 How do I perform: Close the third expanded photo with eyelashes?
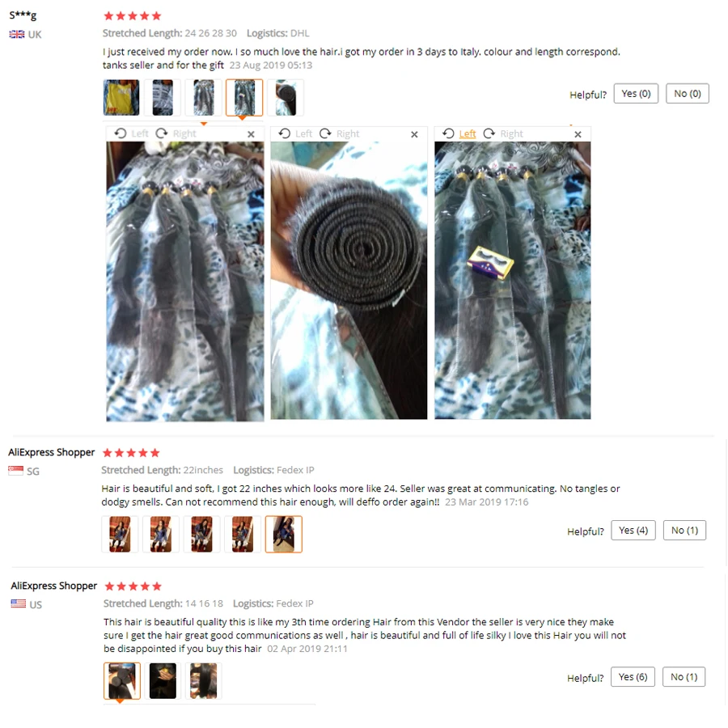pyautogui.click(x=578, y=134)
